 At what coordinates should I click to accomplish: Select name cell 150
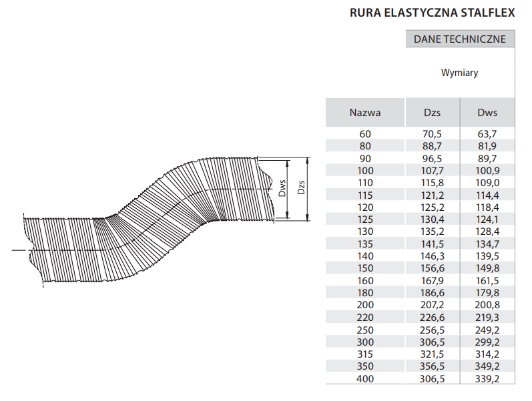[365, 268]
